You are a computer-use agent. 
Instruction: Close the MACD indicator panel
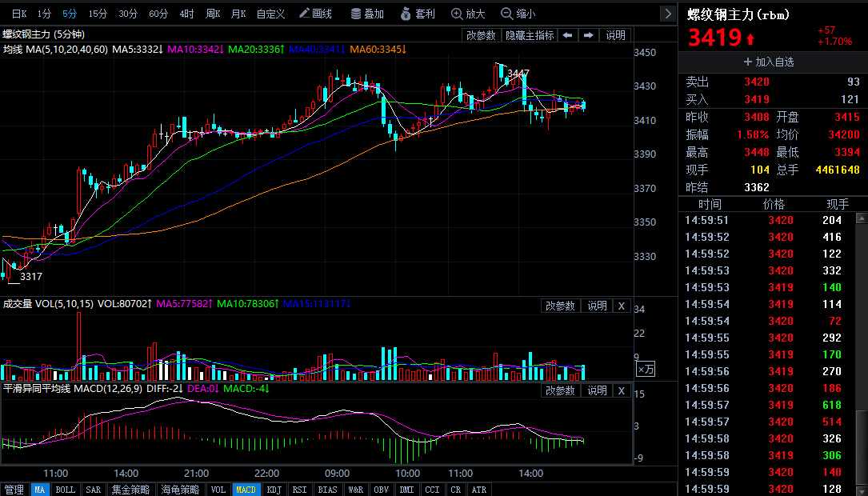(622, 390)
